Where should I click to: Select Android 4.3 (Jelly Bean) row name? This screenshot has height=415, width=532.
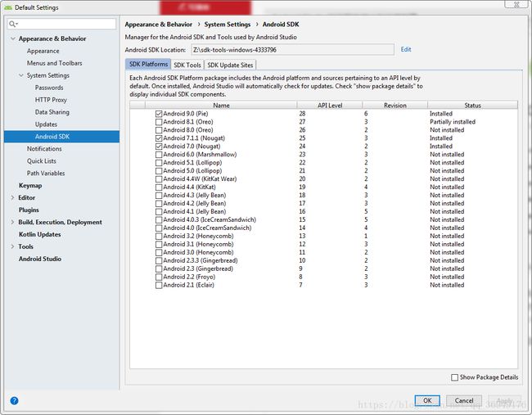coord(195,195)
